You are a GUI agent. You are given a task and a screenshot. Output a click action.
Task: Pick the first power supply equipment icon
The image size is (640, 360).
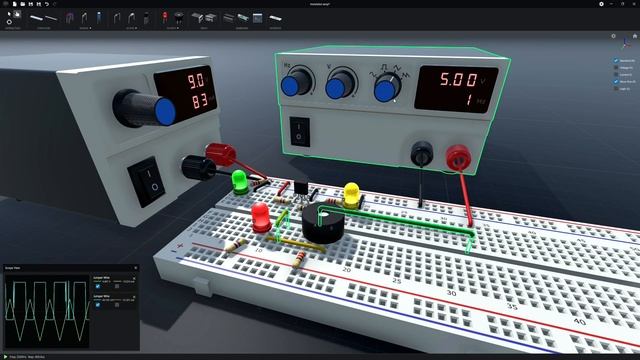pos(198,18)
